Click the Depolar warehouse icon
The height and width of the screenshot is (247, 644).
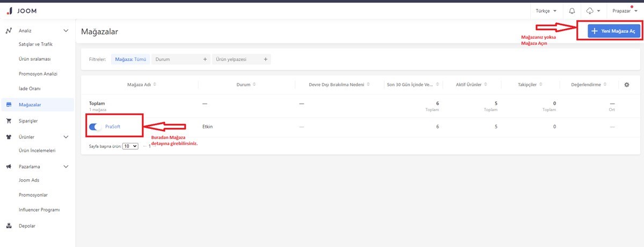pyautogui.click(x=9, y=226)
